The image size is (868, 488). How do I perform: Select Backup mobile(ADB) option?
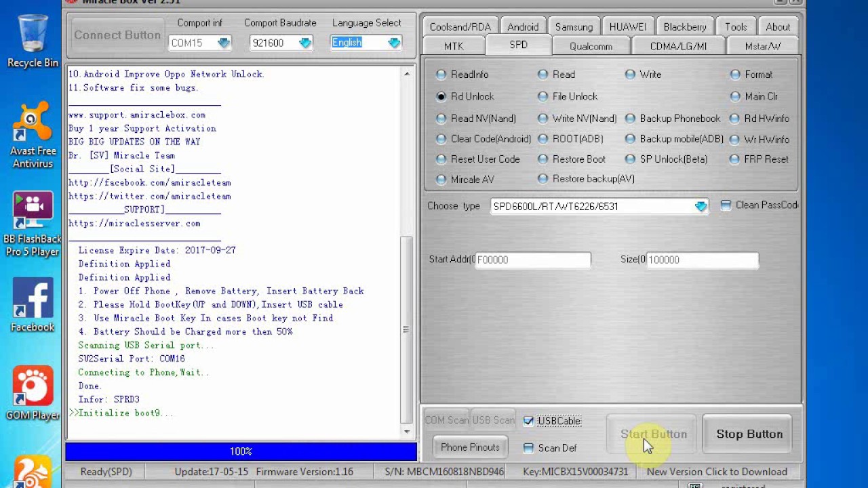674,139
